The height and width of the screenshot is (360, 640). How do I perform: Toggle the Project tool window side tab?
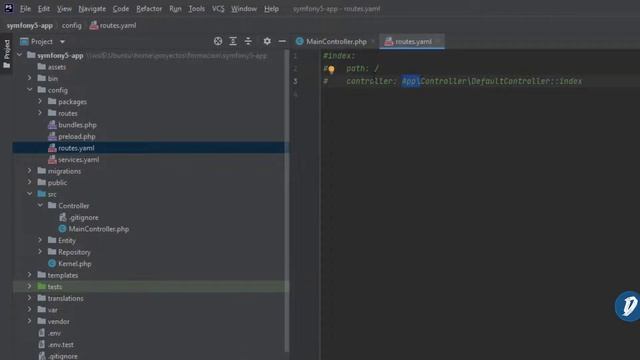(x=7, y=53)
